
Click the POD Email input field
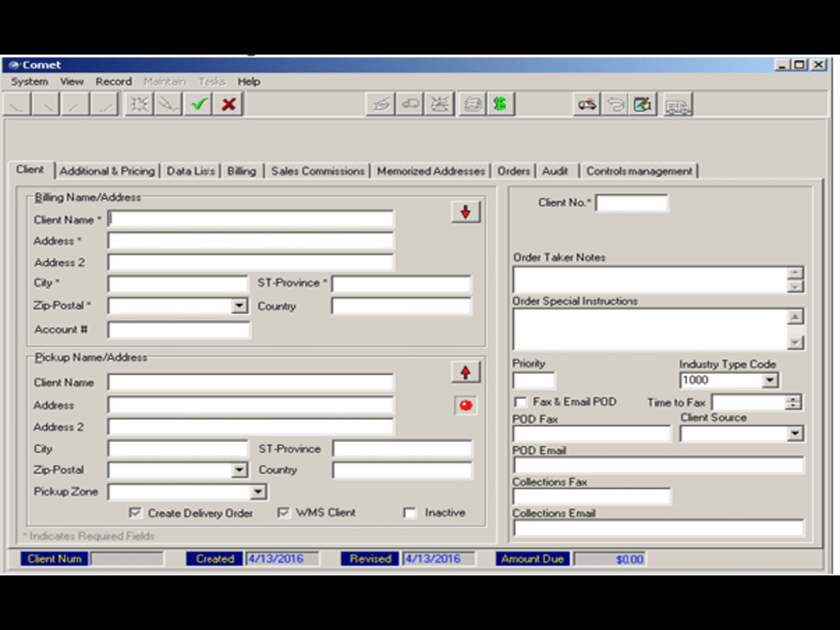tap(659, 465)
